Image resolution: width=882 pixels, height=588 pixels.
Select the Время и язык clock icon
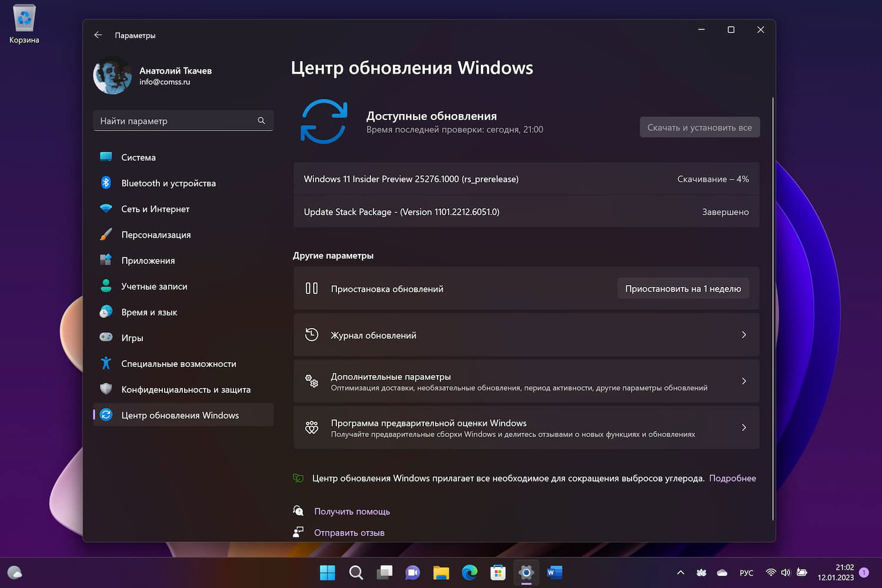[106, 312]
